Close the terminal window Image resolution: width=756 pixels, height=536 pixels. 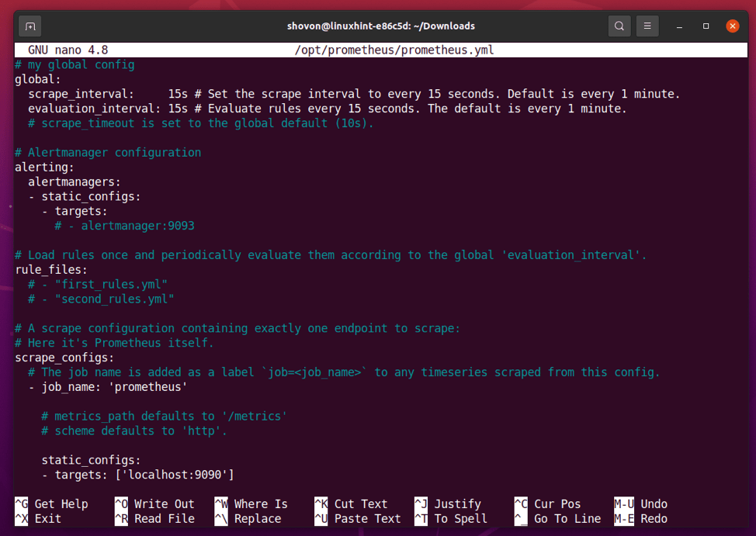[733, 26]
